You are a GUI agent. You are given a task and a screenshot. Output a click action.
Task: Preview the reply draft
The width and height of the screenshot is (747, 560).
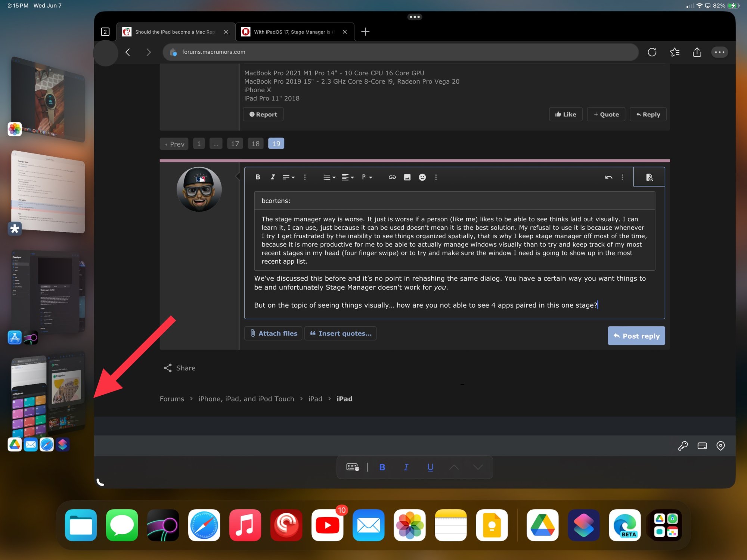pos(649,177)
